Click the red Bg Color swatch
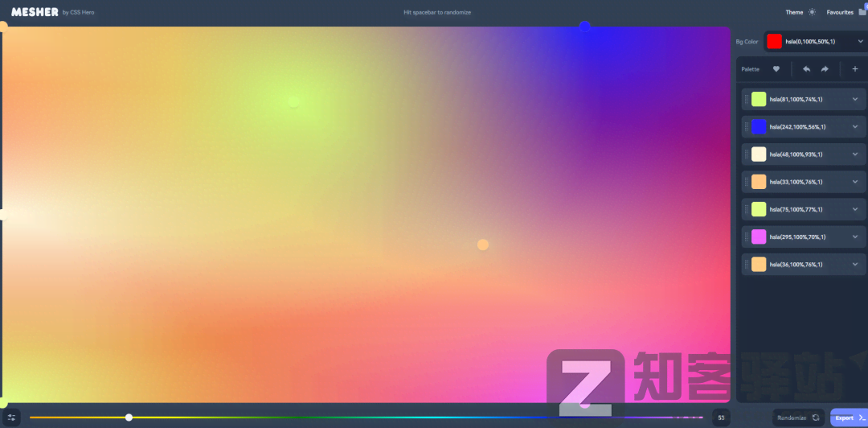 (x=773, y=41)
